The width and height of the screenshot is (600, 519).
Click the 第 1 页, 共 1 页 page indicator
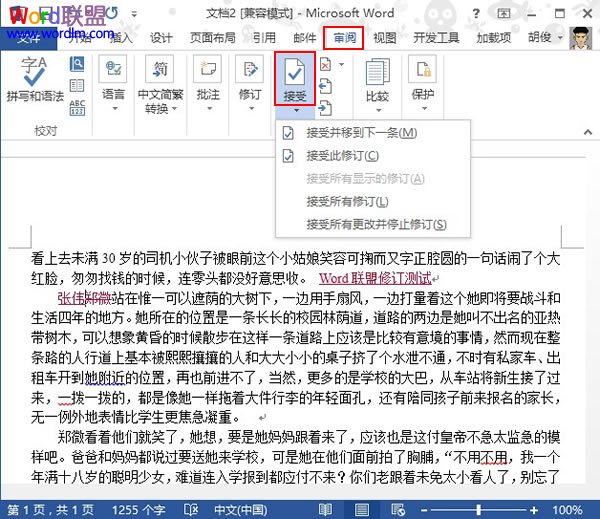coord(51,510)
